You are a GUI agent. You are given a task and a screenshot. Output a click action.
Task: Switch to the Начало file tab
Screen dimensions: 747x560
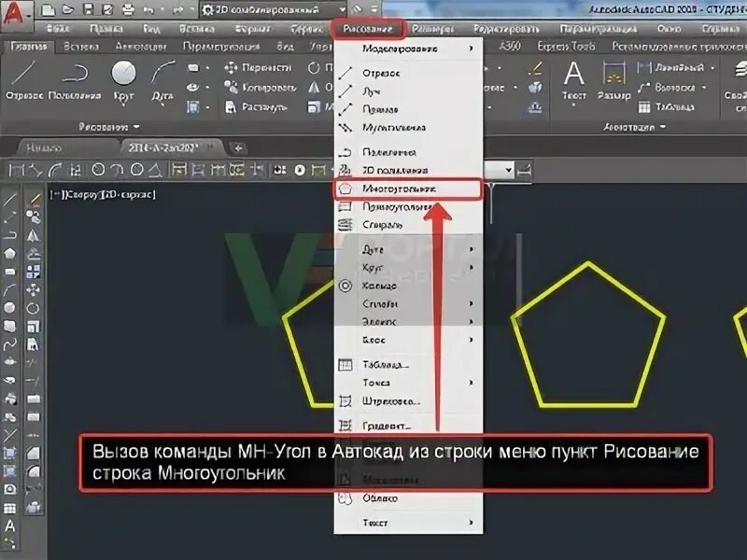pos(44,147)
